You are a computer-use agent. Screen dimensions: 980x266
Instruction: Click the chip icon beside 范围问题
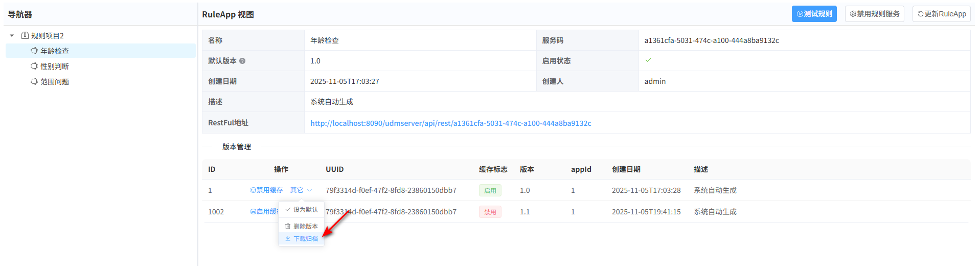34,81
